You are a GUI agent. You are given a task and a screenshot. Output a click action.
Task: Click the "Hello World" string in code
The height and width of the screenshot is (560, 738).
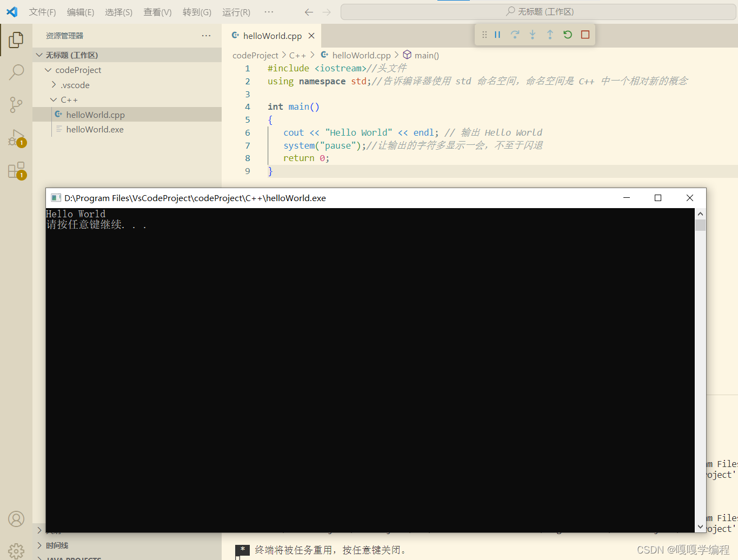pyautogui.click(x=358, y=132)
